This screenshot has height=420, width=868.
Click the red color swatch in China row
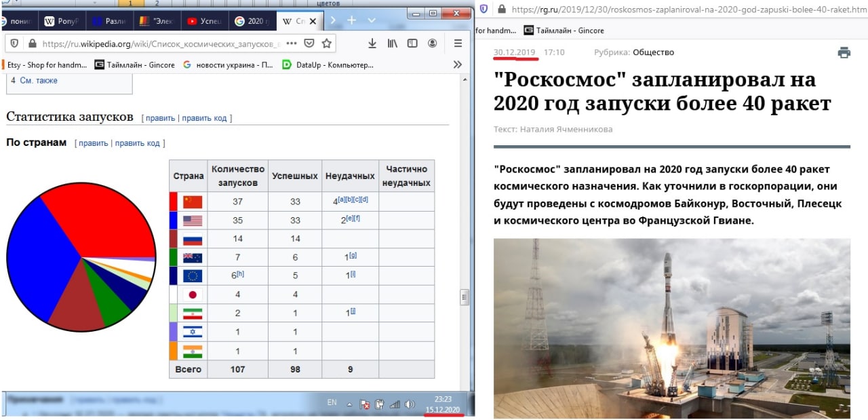point(174,202)
